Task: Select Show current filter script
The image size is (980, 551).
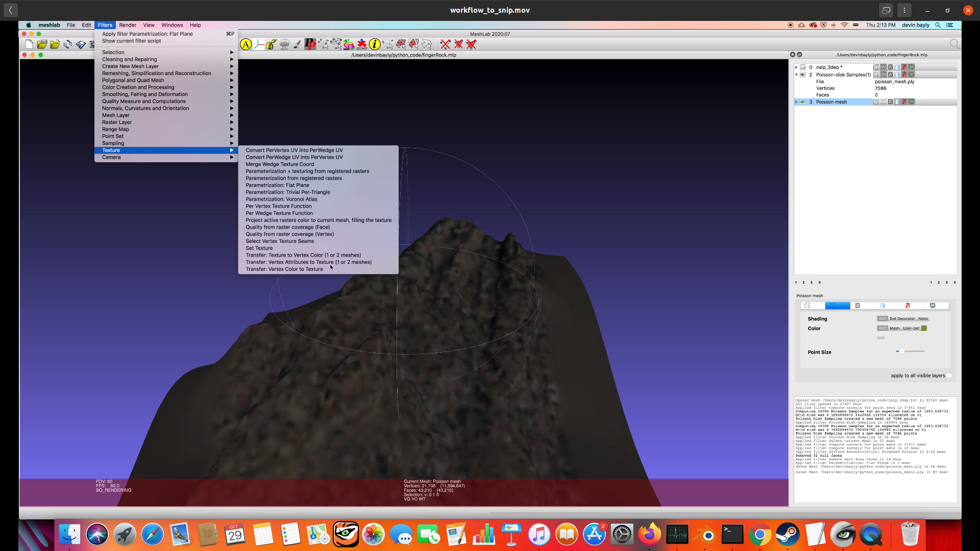Action: (166, 41)
